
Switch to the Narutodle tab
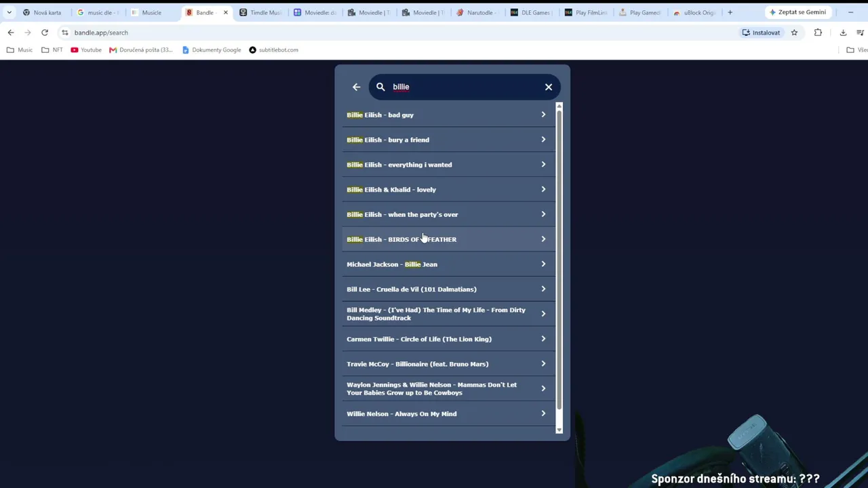[x=478, y=12]
